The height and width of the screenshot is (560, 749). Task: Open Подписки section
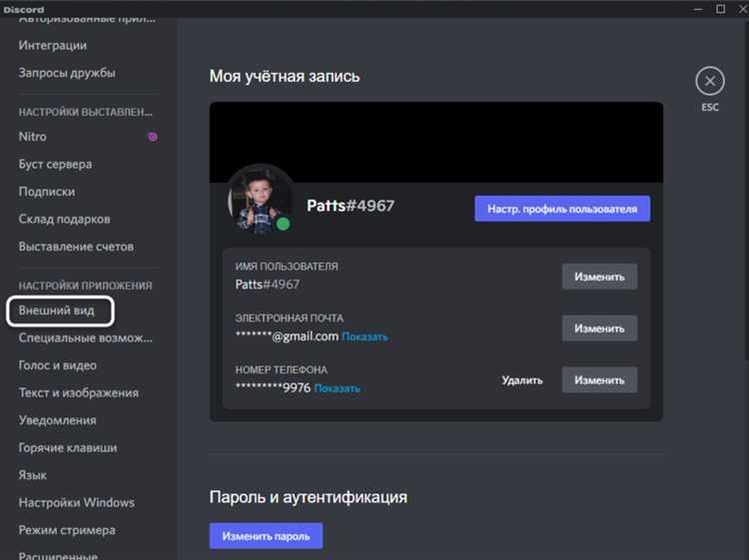(47, 192)
